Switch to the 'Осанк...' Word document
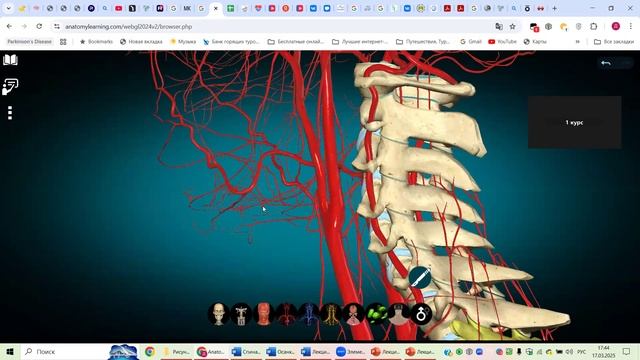The width and height of the screenshot is (640, 360). [x=280, y=351]
